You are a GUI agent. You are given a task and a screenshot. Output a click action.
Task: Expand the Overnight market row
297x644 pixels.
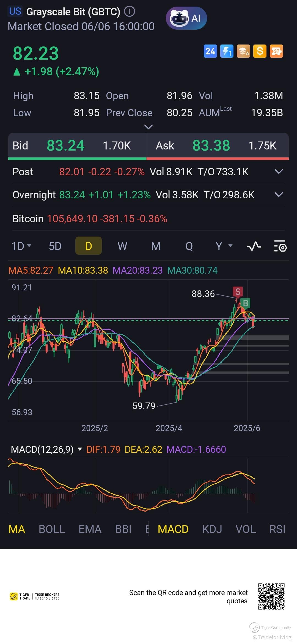click(279, 195)
